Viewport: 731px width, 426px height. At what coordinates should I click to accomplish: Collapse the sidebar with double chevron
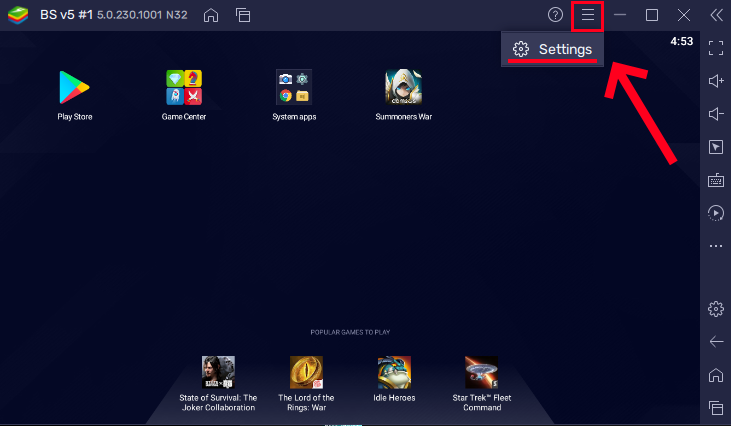point(716,15)
